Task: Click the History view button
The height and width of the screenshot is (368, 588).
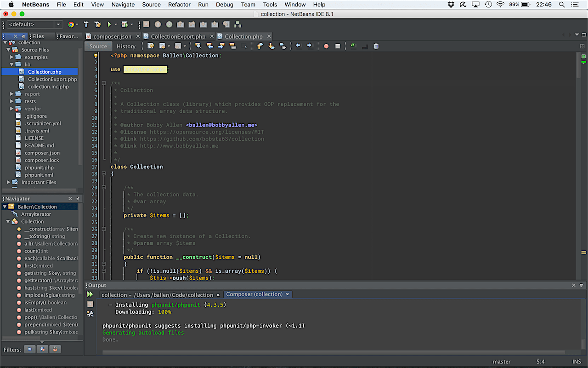Action: tap(126, 46)
